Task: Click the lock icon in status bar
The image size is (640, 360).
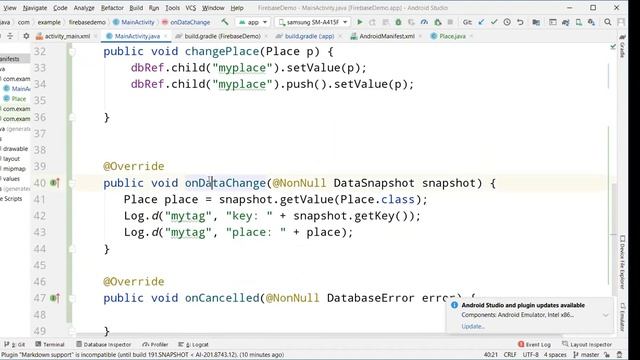Action: (607, 355)
